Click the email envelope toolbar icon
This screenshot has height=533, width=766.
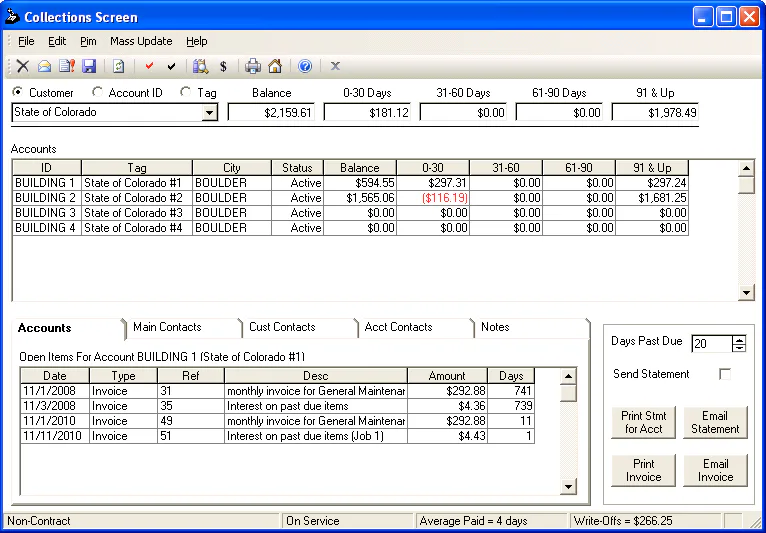tap(45, 67)
